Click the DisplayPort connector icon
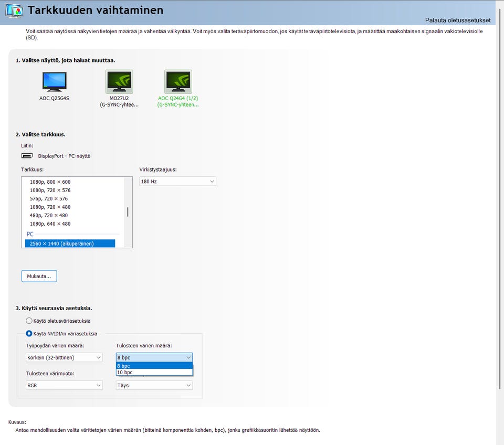504x445 pixels. [27, 156]
